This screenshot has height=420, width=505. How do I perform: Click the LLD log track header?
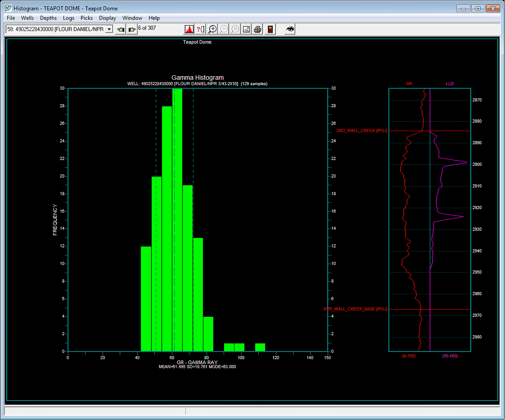point(450,84)
